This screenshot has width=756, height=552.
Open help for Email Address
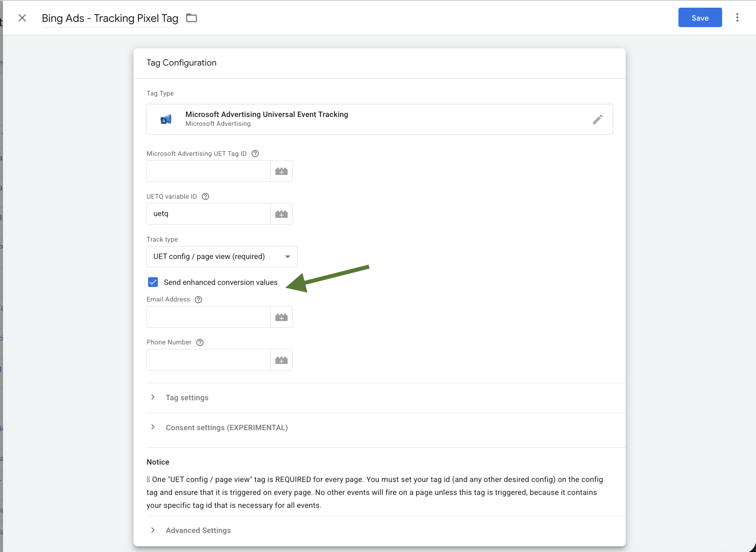pyautogui.click(x=198, y=299)
